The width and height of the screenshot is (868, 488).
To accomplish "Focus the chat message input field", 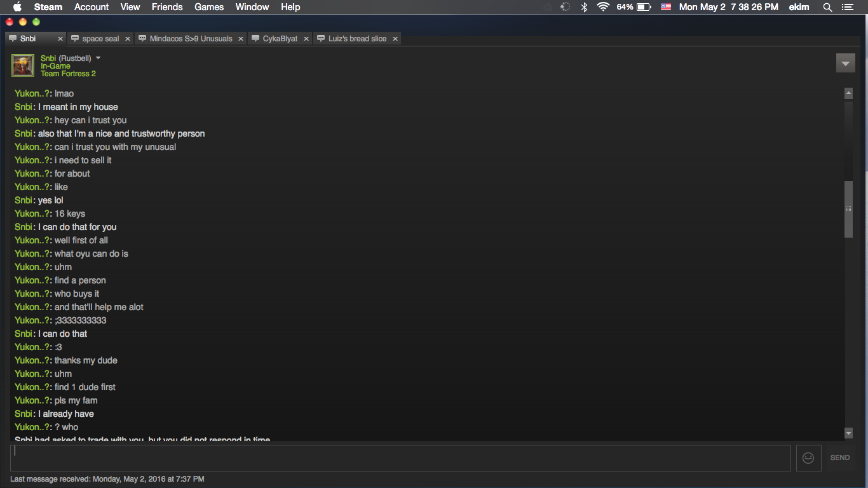I will (x=400, y=457).
